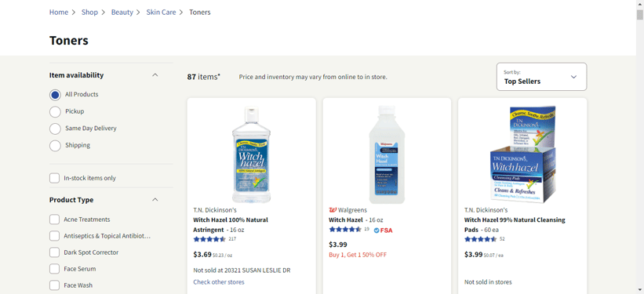
Task: Open T.N. Dickinson's Cleansing Pads product image
Action: (522, 154)
